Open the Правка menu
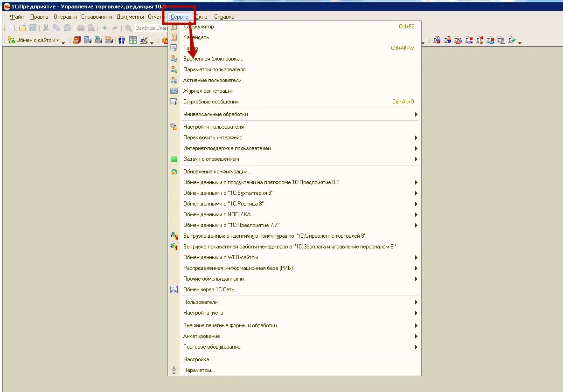 pos(39,17)
